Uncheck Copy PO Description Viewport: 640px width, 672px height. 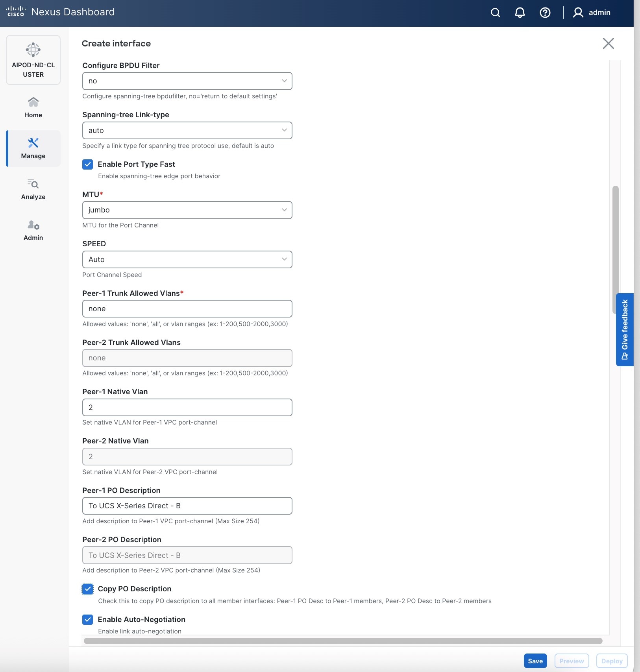pos(87,589)
